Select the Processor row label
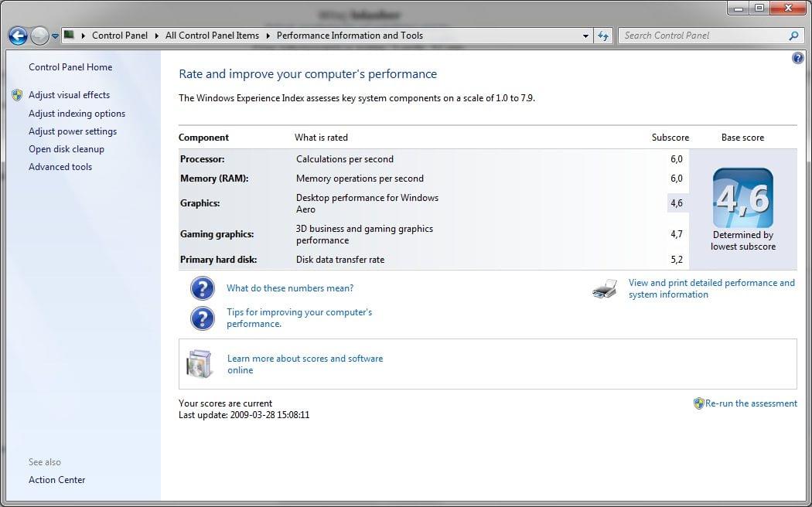The height and width of the screenshot is (507, 812). point(203,159)
